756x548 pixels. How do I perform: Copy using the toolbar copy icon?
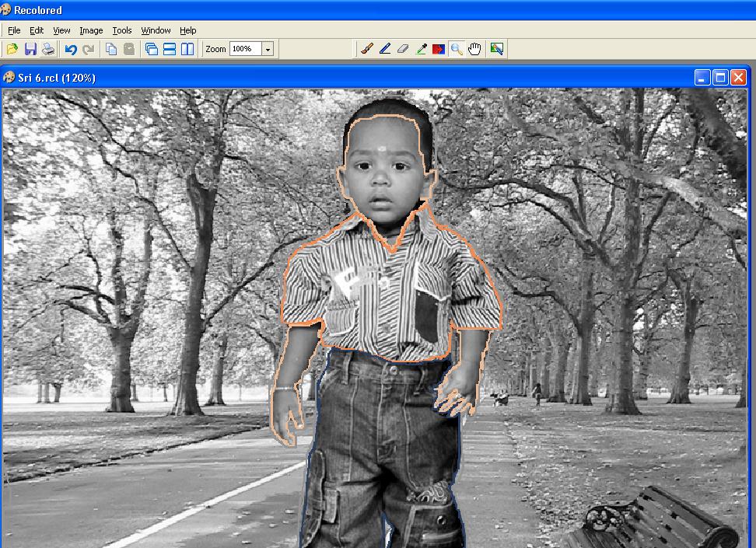pos(111,49)
